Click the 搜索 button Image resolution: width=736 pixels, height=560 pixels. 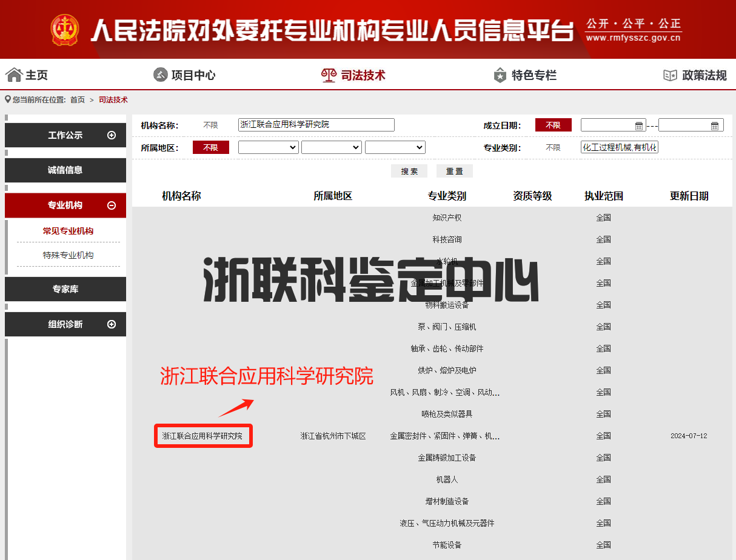point(409,171)
